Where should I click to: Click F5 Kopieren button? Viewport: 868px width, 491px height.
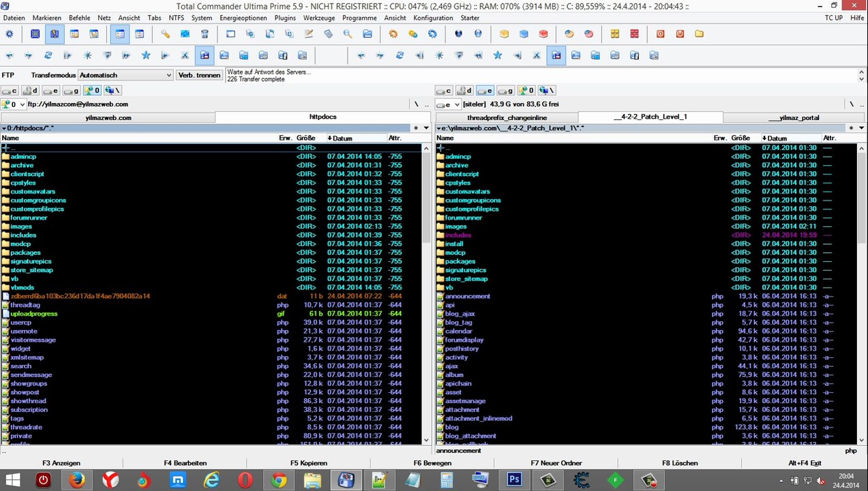coord(309,463)
